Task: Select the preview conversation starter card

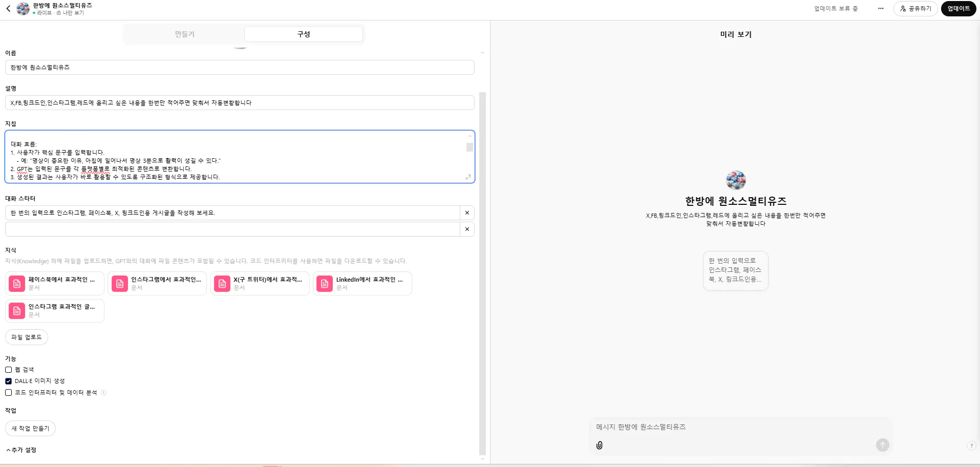Action: 735,270
